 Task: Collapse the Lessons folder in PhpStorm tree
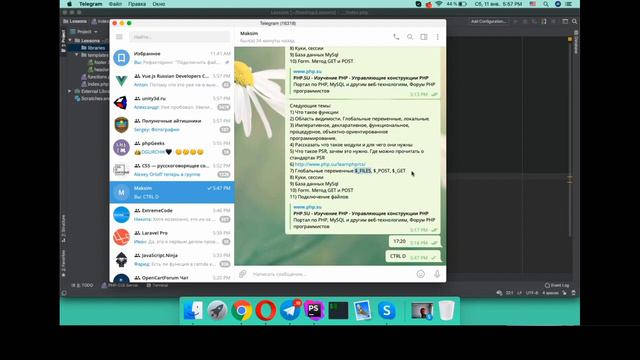70,40
